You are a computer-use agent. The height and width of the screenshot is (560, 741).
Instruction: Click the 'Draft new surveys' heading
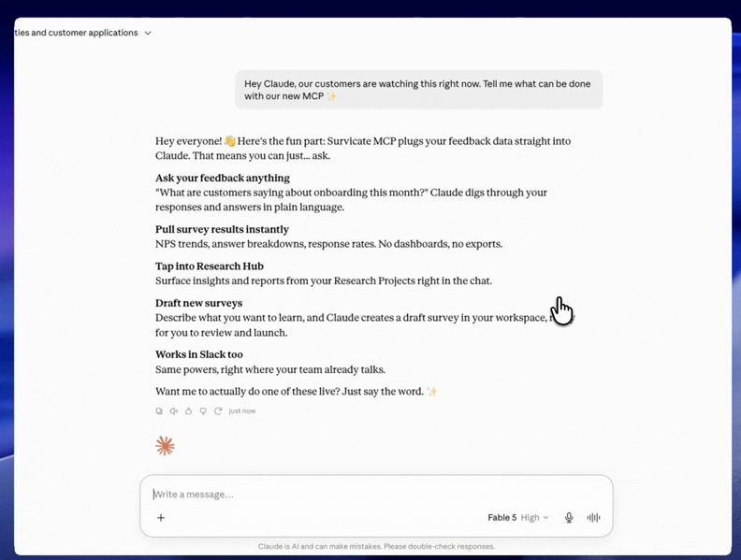pos(199,303)
